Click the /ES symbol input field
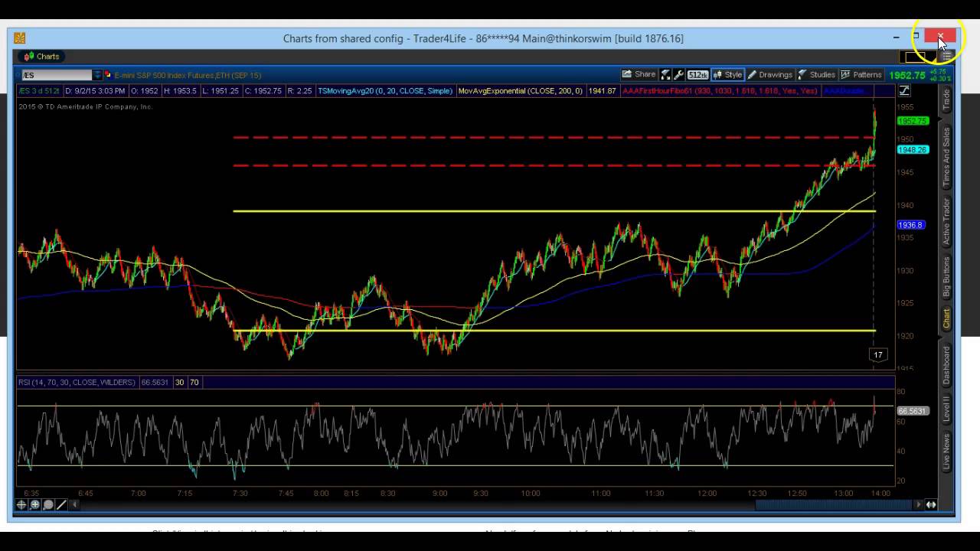 tap(57, 75)
